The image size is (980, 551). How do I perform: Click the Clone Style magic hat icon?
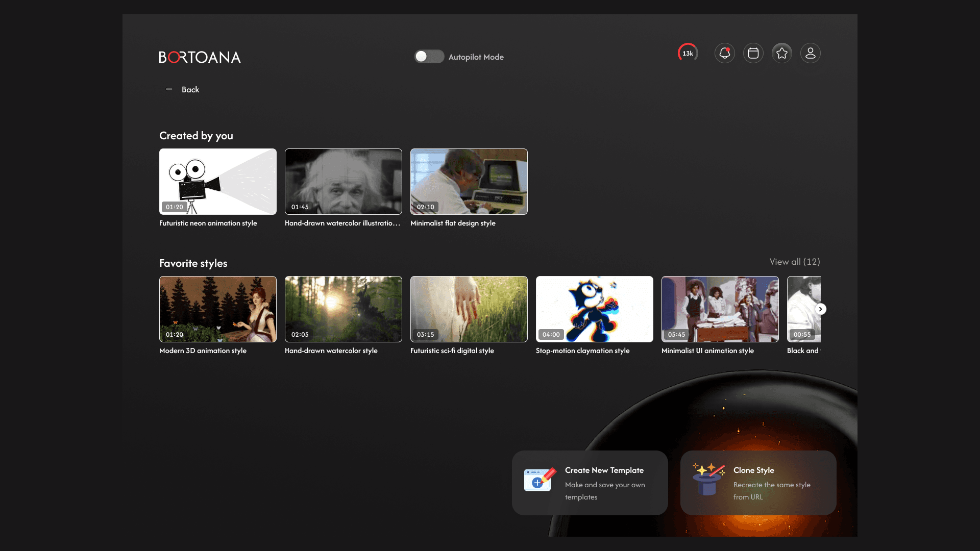[708, 479]
